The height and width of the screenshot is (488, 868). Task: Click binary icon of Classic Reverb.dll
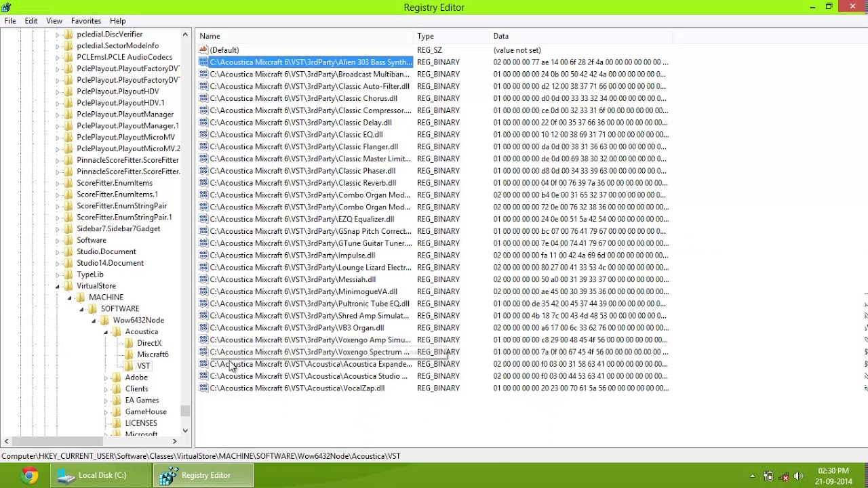click(203, 183)
